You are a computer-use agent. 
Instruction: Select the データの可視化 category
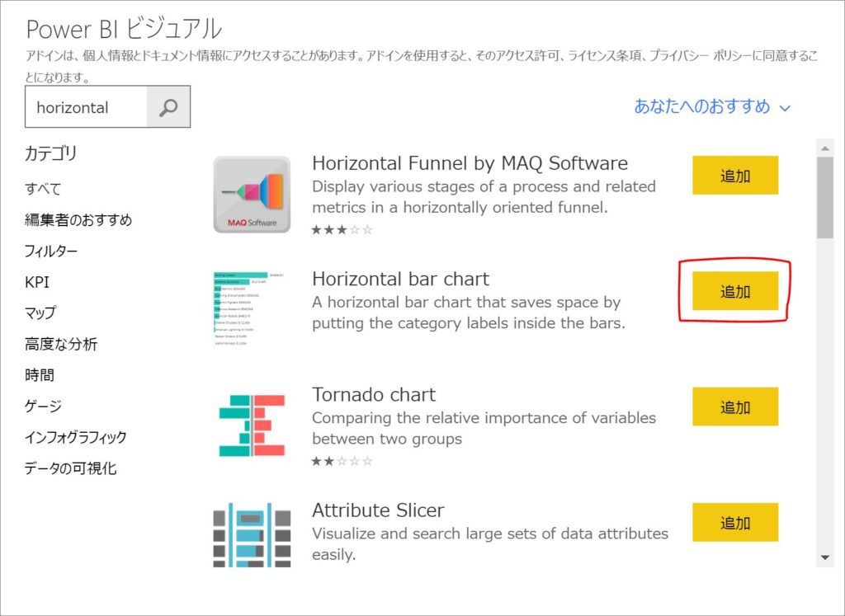71,468
